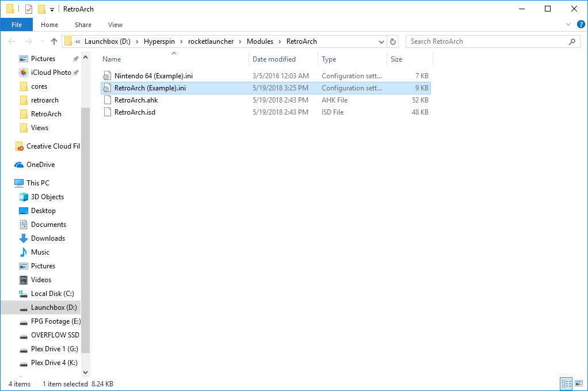Expand chevron after Modules breadcrumb
This screenshot has height=391, width=588.
280,41
